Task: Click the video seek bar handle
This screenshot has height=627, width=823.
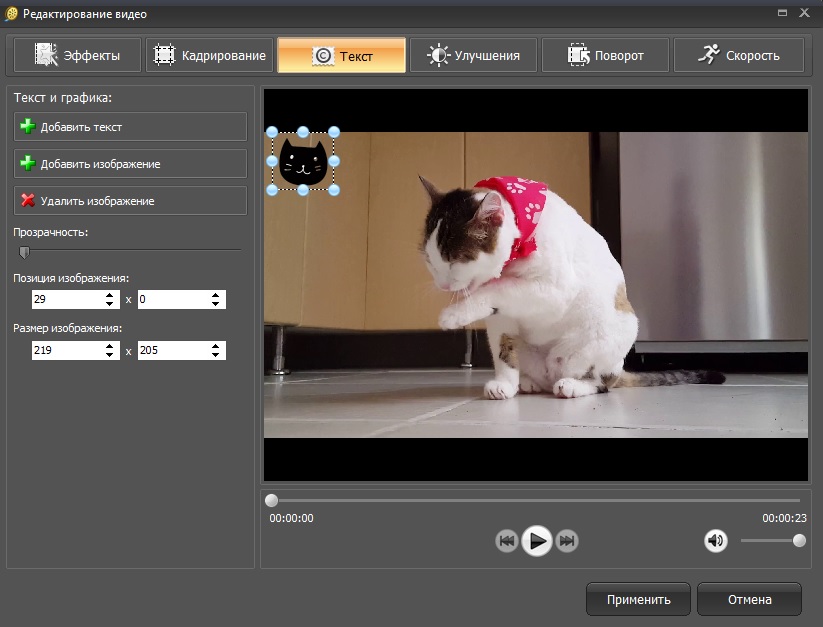Action: click(271, 500)
